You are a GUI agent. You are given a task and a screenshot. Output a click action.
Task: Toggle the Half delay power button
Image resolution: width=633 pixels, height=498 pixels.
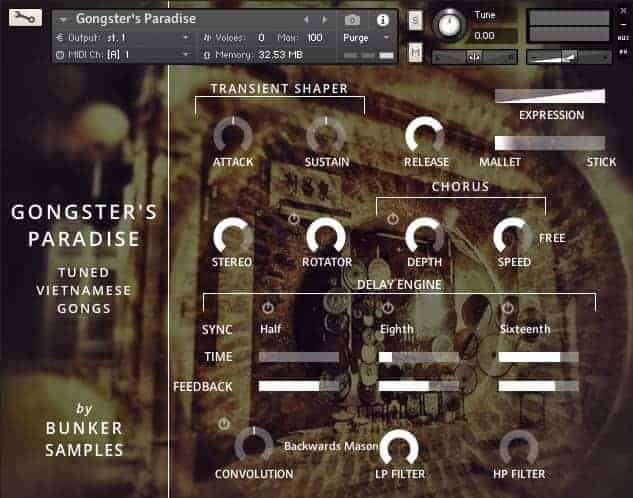[268, 308]
